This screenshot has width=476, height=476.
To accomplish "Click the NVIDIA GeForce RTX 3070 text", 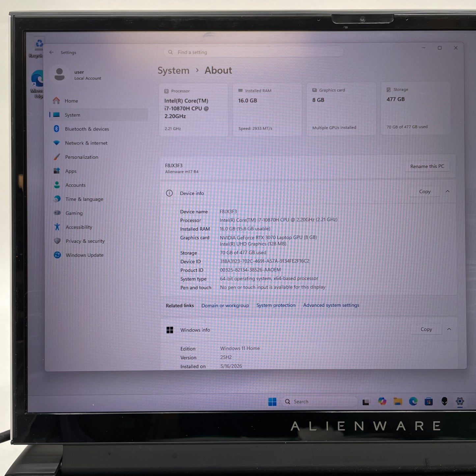I will [268, 237].
